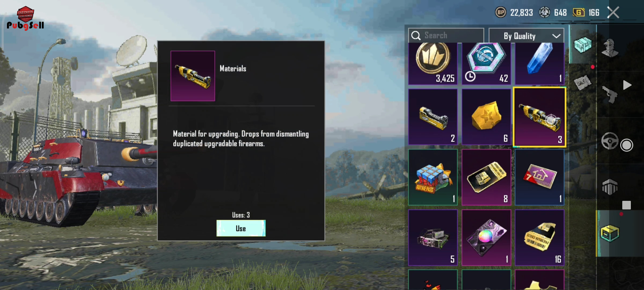Tap the round record circle button
Image resolution: width=644 pixels, height=290 pixels.
[x=627, y=145]
